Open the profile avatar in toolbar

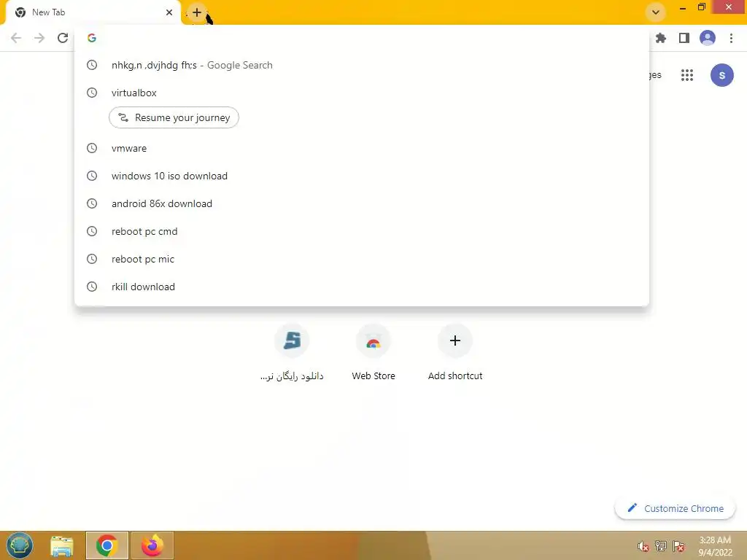[708, 38]
